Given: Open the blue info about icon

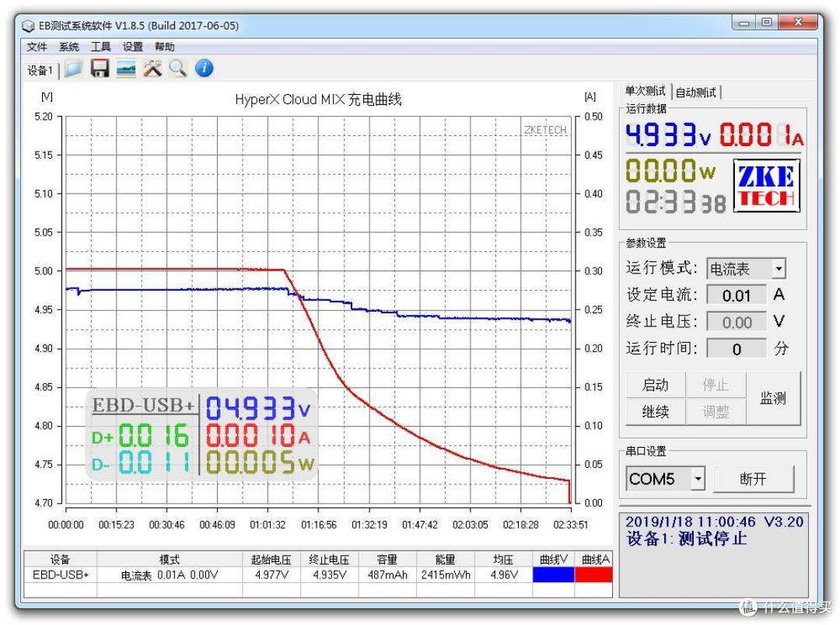Looking at the screenshot, I should click(204, 68).
